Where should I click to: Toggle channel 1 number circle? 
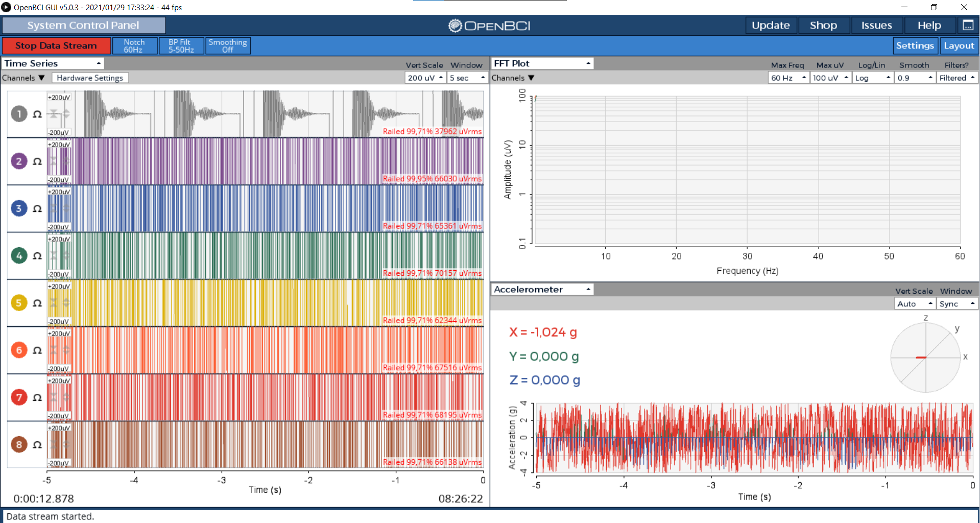coord(19,114)
